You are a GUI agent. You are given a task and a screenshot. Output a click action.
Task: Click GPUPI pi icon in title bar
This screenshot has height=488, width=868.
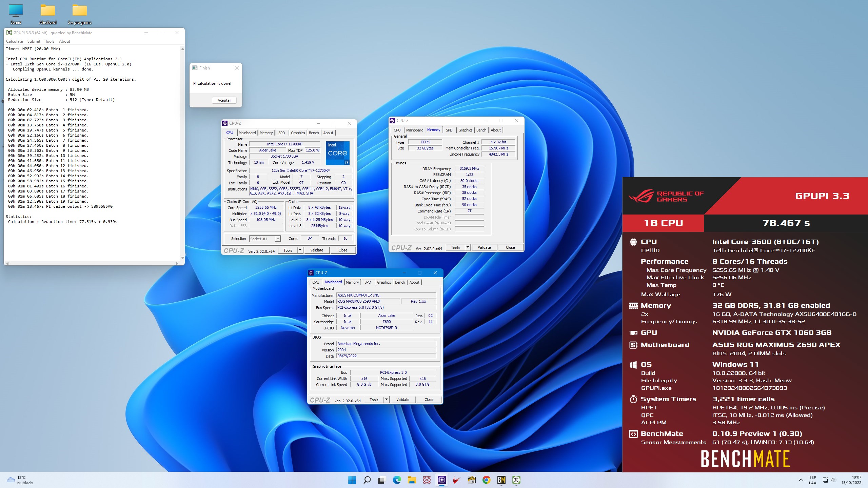[x=9, y=33]
